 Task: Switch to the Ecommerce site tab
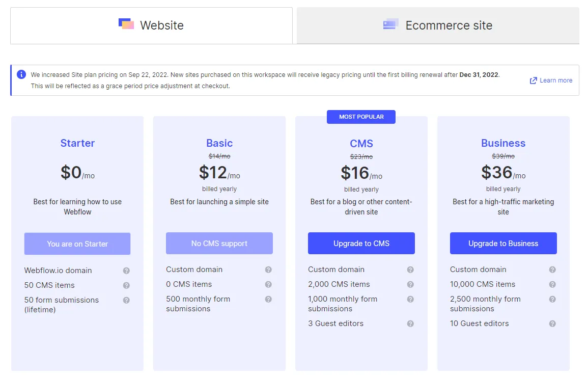(438, 24)
